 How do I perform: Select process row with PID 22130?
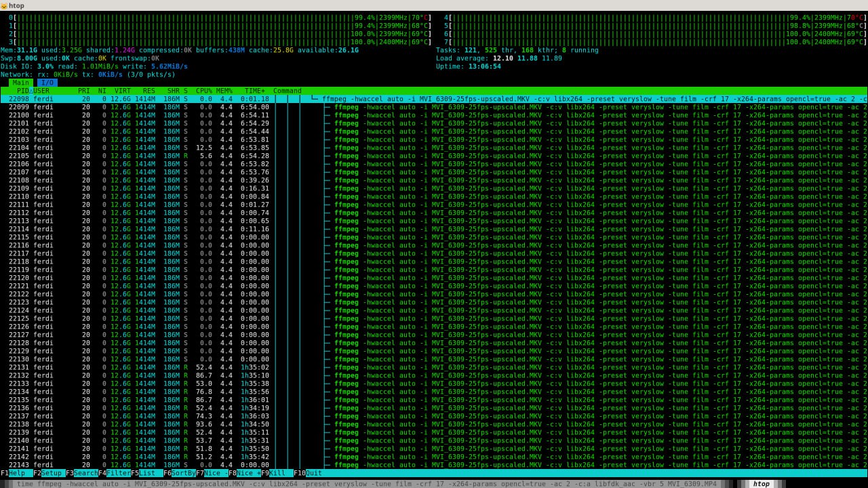click(x=434, y=359)
